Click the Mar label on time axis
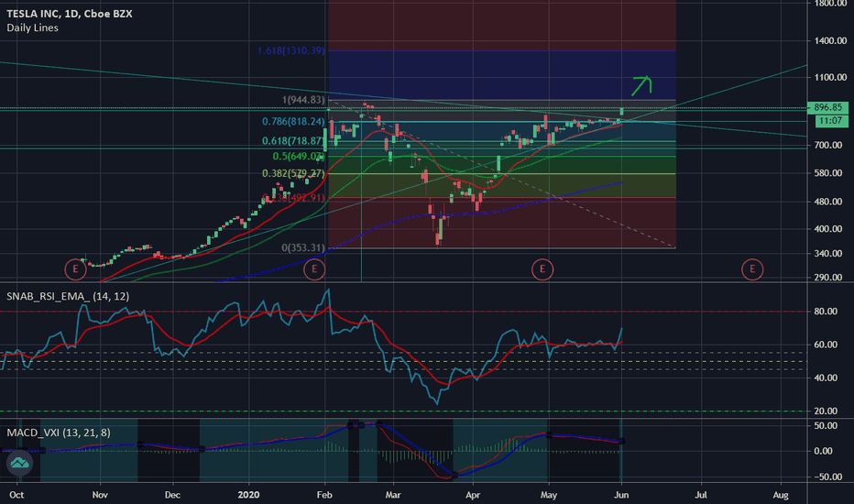Screen dimensions: 854x504 coord(393,495)
